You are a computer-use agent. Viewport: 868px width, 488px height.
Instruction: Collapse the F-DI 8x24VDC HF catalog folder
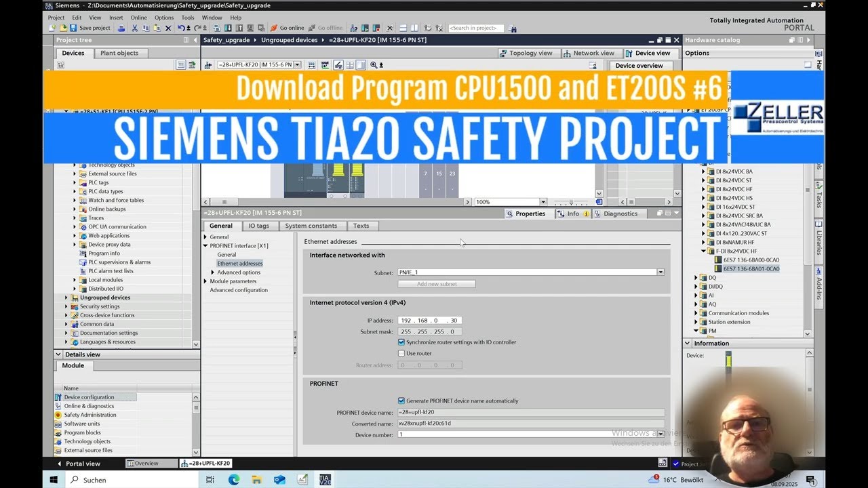pyautogui.click(x=704, y=251)
